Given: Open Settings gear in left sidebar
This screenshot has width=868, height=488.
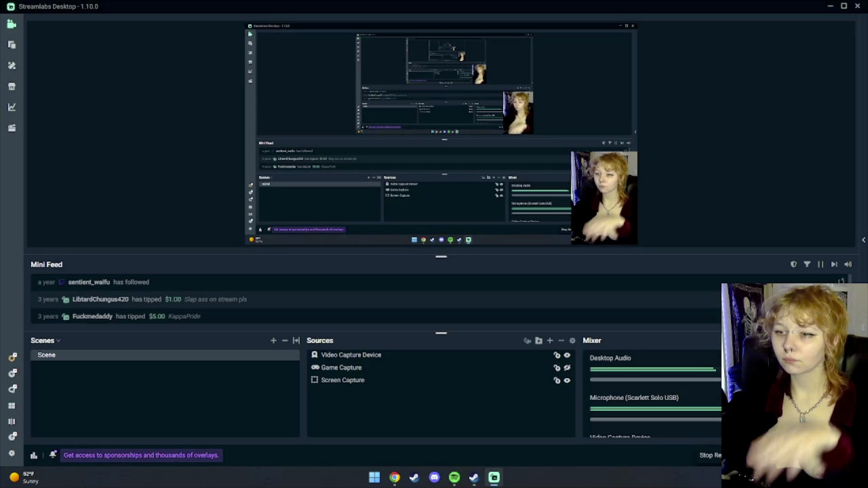Looking at the screenshot, I should click(12, 453).
